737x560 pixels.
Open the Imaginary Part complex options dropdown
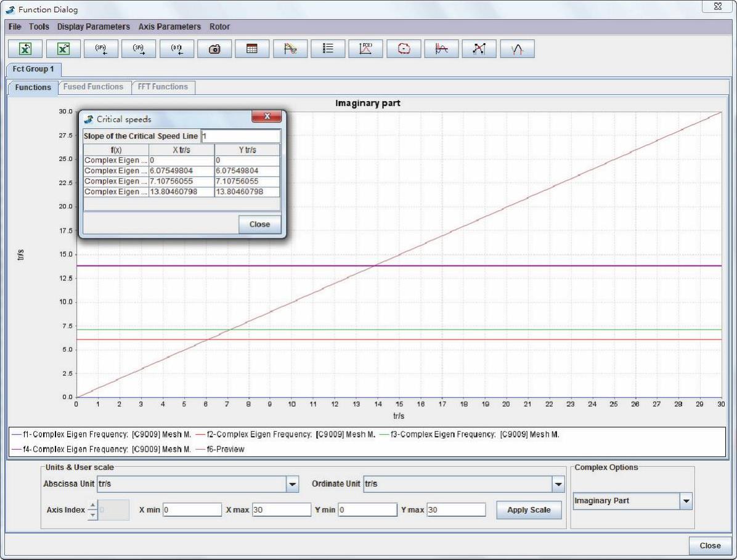coord(686,501)
